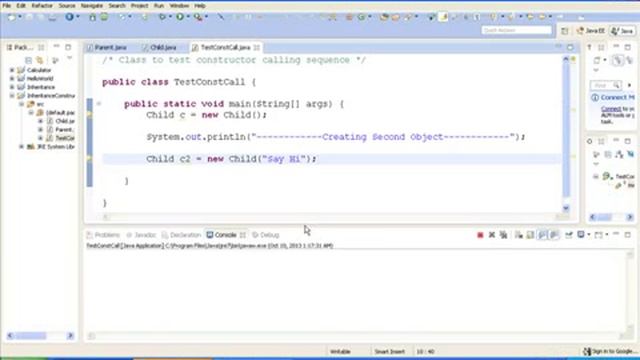Open the Display Selected Console dropdown
Screen dimensions: 640x360
pos(589,235)
